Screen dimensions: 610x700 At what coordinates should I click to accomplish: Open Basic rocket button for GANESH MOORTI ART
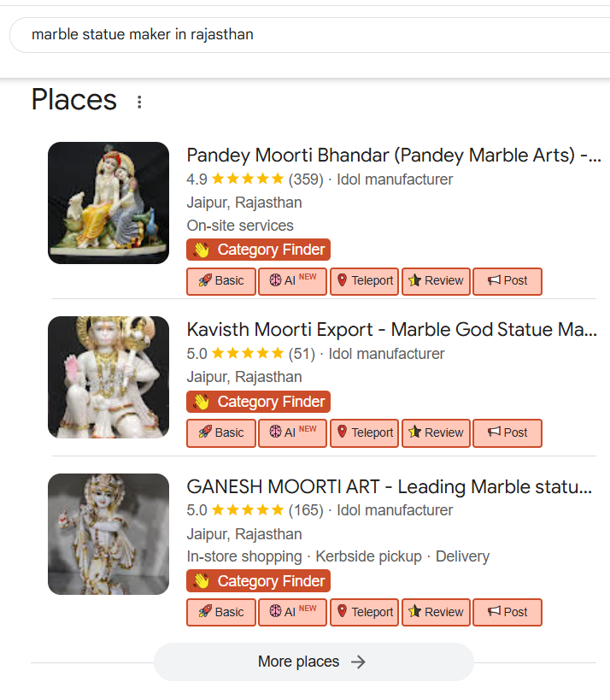tap(221, 612)
